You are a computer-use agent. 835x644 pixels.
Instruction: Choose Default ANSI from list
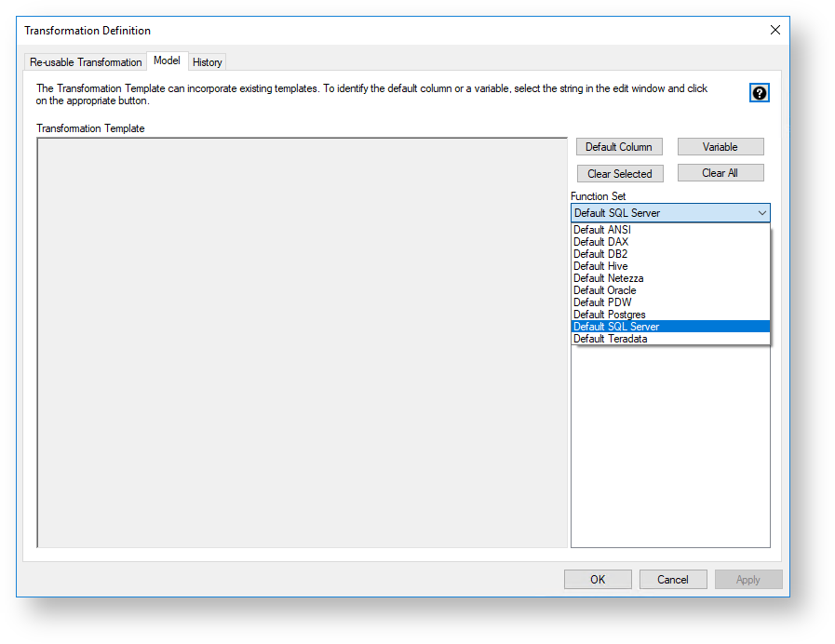pos(670,229)
